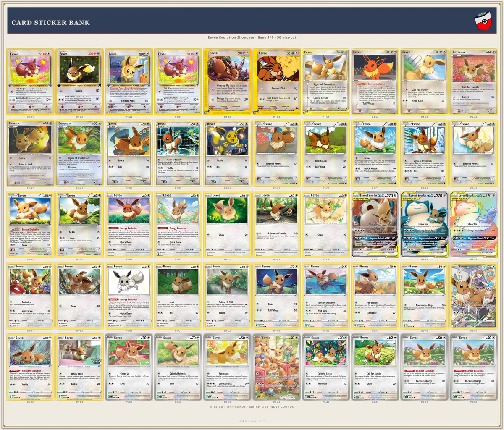Pick the Eevee card with Colorful Catch and Headbutt

click(x=326, y=367)
